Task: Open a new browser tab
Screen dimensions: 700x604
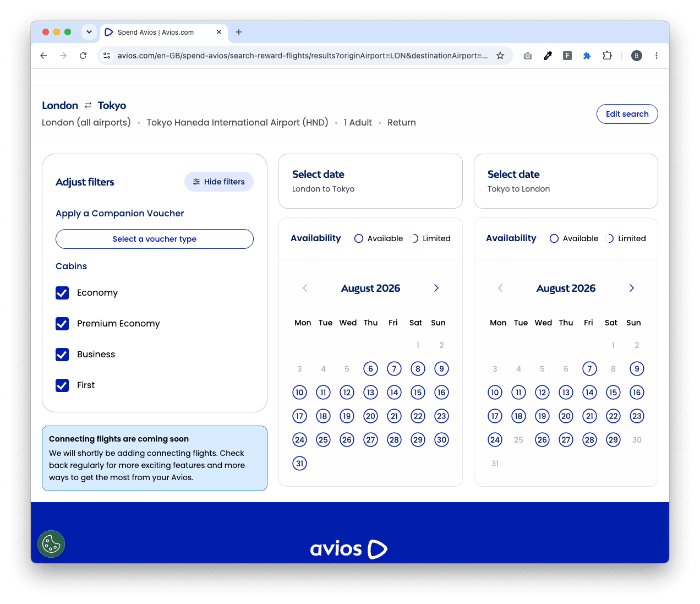Action: pos(239,32)
